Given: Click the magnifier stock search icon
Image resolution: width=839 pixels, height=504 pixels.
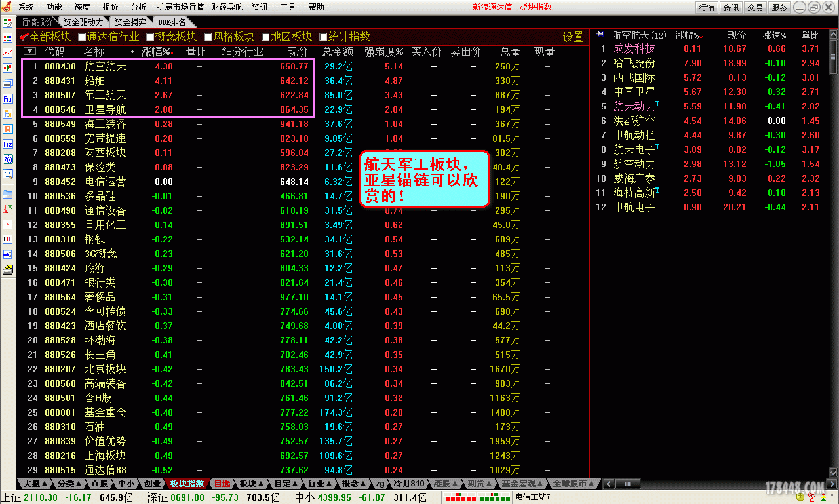Looking at the screenshot, I should (x=7, y=174).
